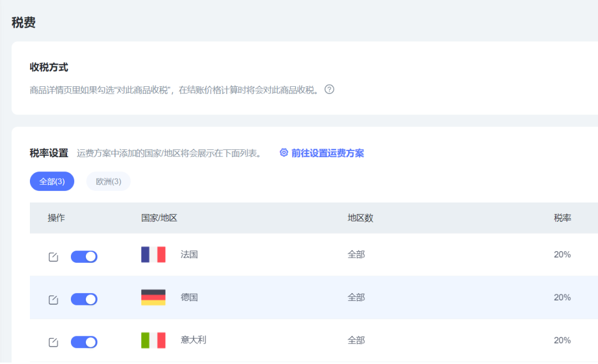Click the gear icon before 前往设置运费方案

pos(283,153)
